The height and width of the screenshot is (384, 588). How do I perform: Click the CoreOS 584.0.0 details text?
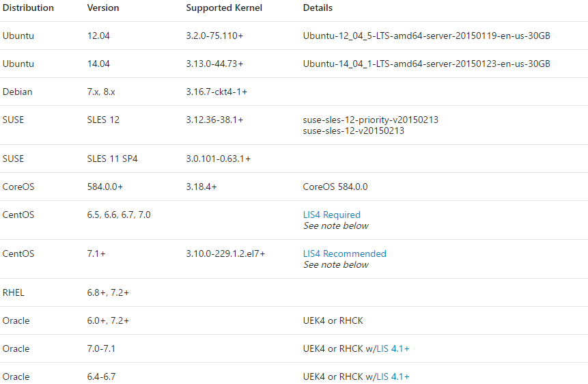tap(335, 187)
